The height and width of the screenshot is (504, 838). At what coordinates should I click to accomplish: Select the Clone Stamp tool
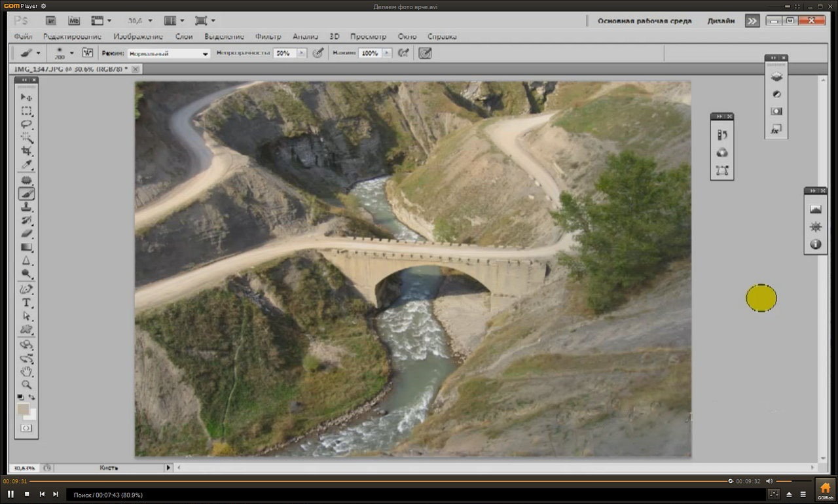pyautogui.click(x=26, y=207)
